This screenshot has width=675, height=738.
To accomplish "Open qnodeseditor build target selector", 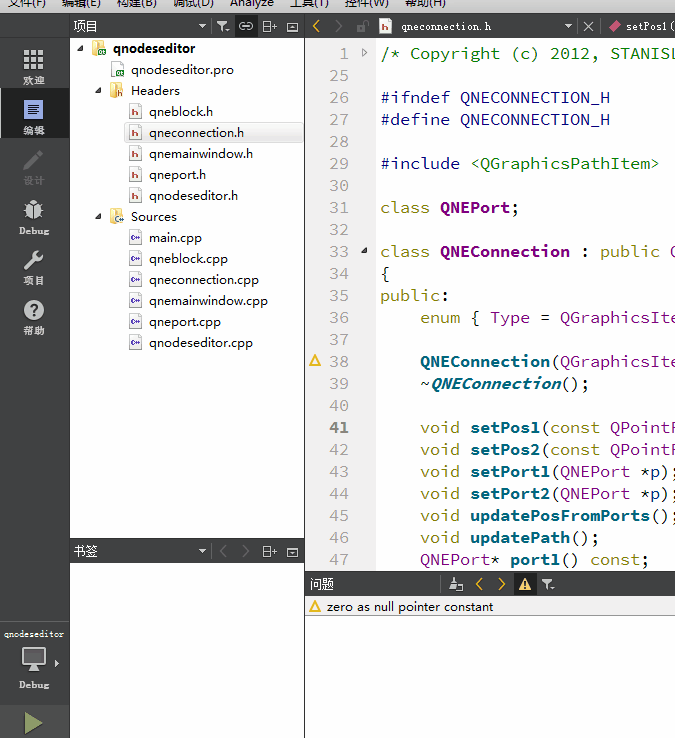I will point(34,659).
